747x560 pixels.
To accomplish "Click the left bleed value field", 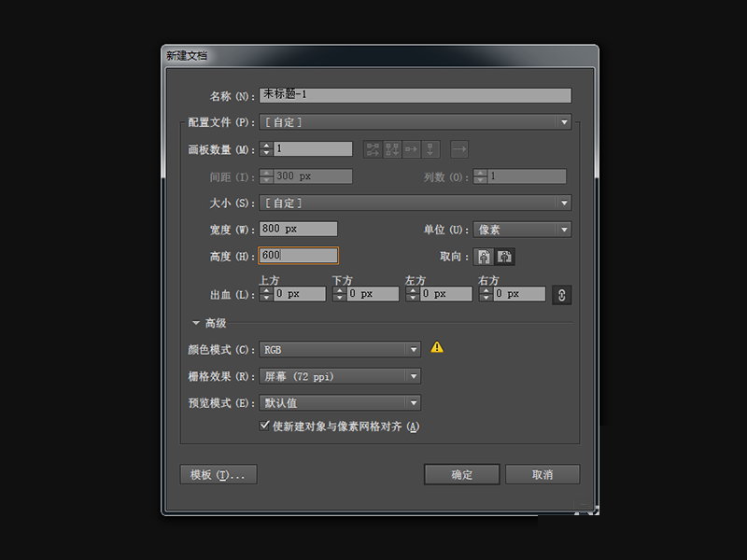I will (446, 294).
